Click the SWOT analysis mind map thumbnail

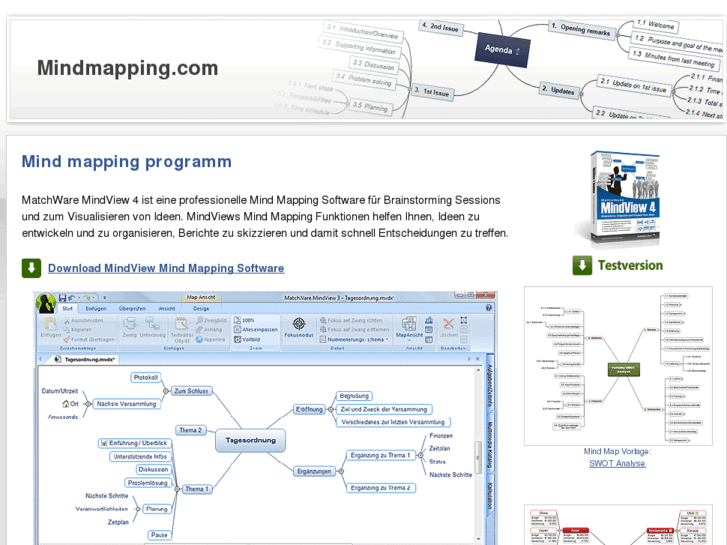point(618,366)
